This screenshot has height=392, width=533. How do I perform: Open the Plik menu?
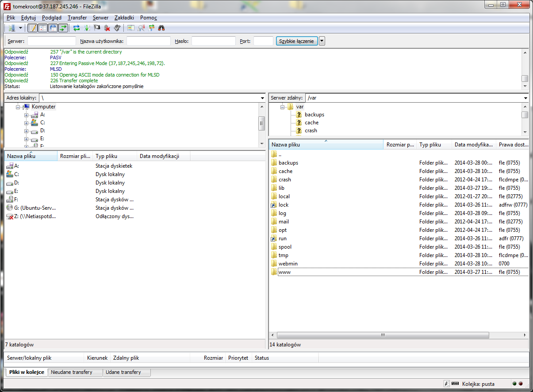(x=11, y=18)
